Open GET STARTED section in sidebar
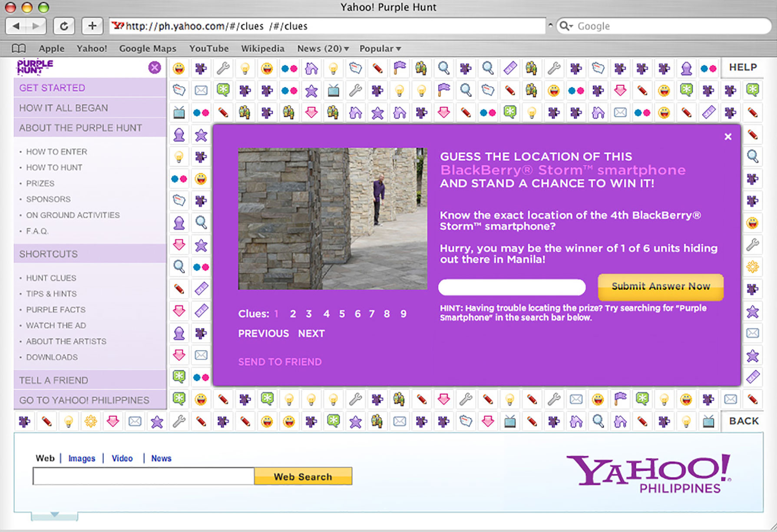The height and width of the screenshot is (532, 777). [90, 88]
